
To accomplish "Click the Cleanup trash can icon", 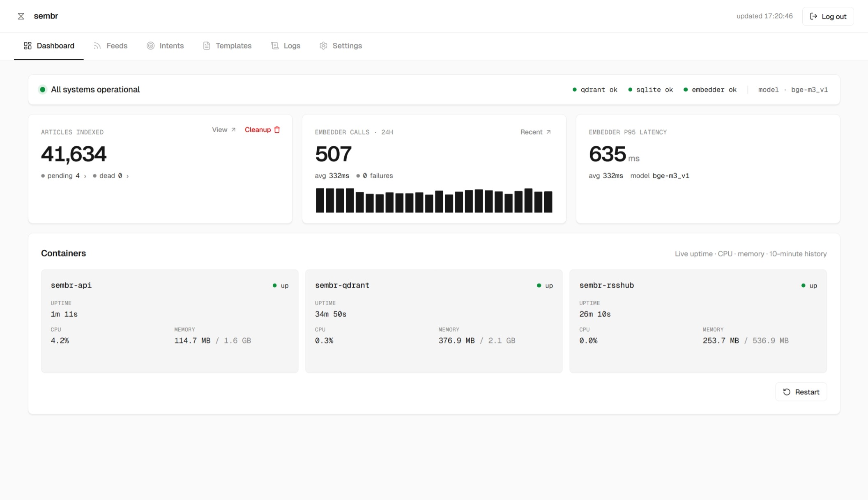I will tap(277, 129).
